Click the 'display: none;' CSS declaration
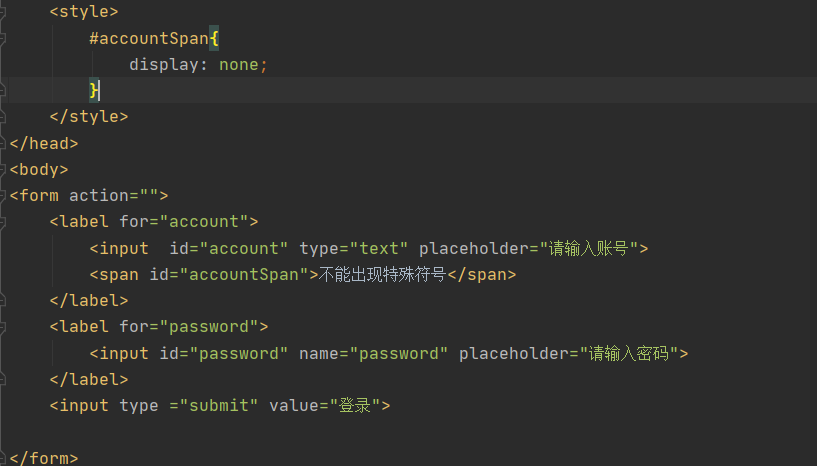The width and height of the screenshot is (817, 466). tap(198, 64)
